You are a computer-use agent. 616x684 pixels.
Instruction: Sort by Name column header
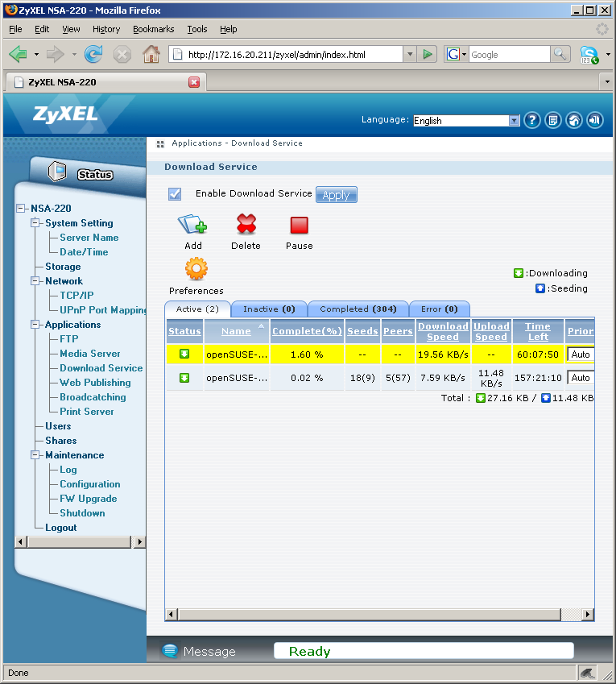[236, 332]
